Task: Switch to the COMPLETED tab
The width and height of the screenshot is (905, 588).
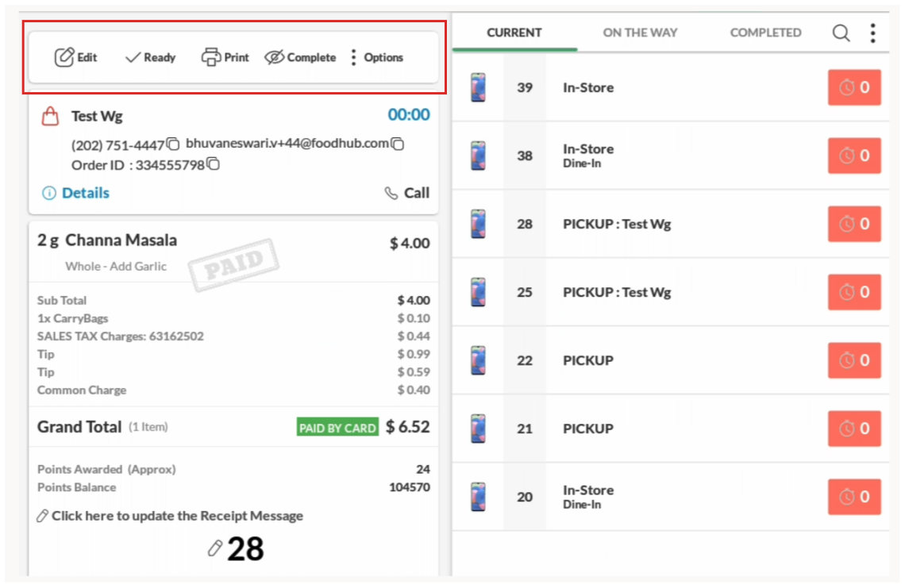Action: pyautogui.click(x=765, y=33)
